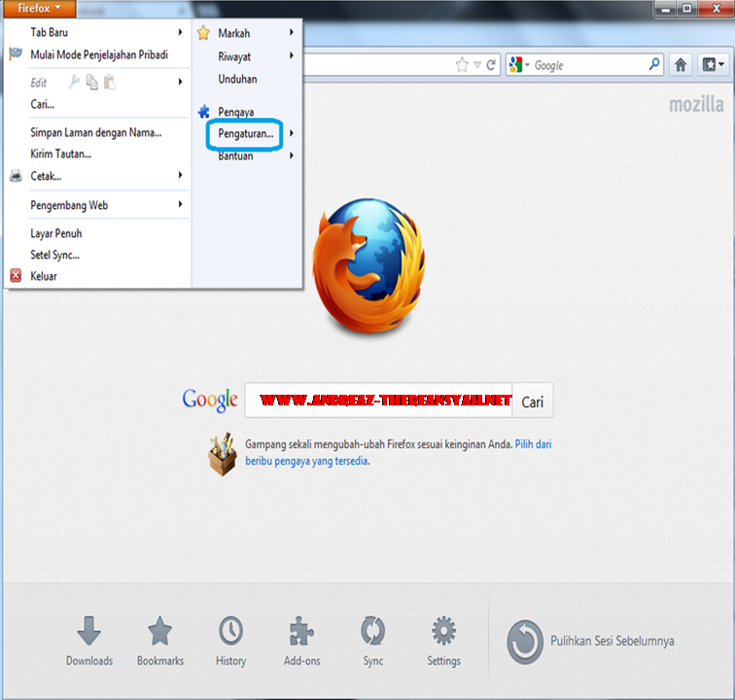
Task: Click the large Firefox logo
Action: click(368, 265)
